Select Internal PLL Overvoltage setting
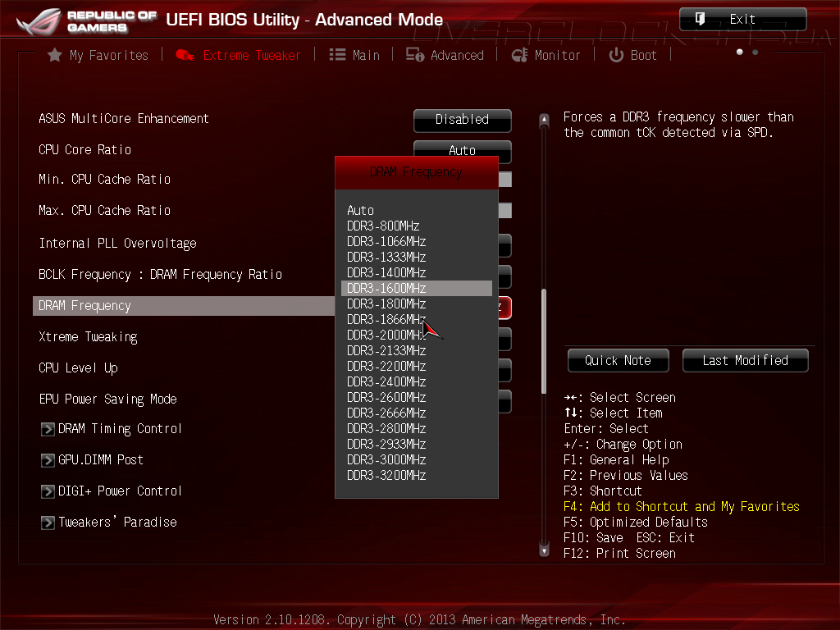The height and width of the screenshot is (630, 840). coord(117,244)
